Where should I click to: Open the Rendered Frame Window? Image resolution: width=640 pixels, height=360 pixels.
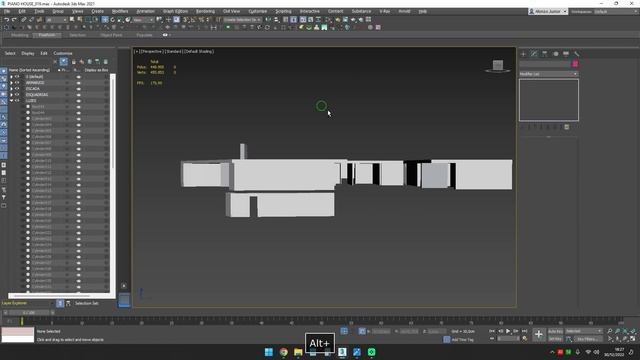point(345,19)
